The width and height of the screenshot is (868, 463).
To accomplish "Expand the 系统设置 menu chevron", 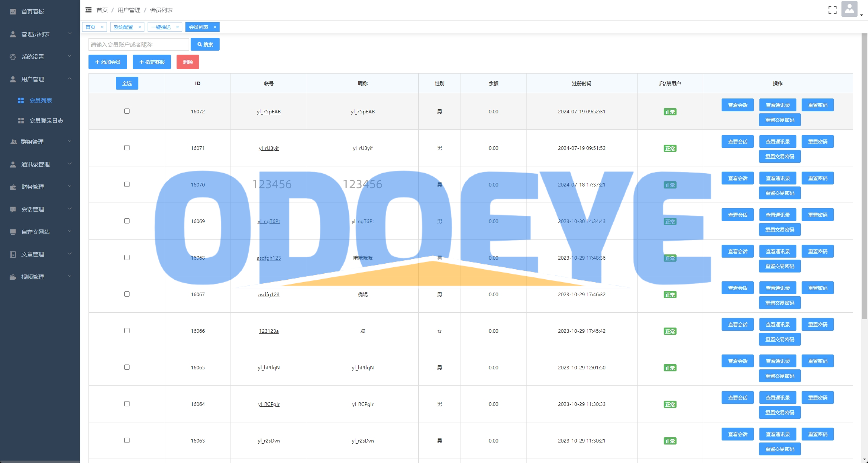I will tap(69, 56).
